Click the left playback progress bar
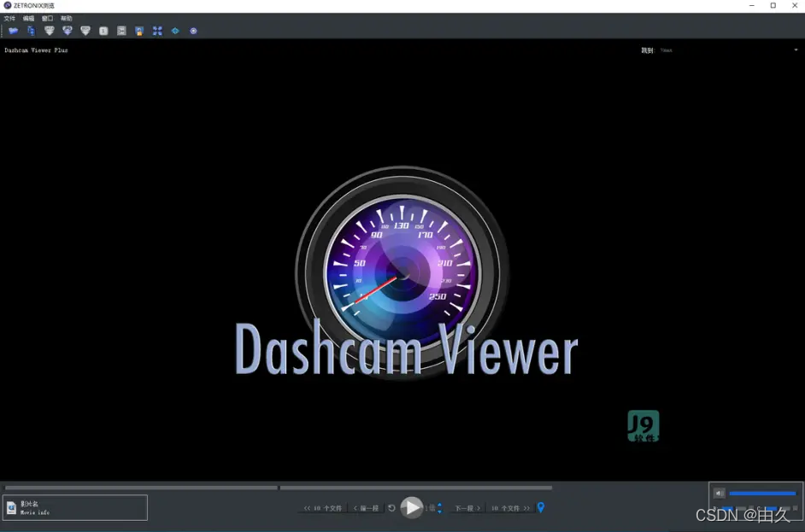Screen dimensions: 805x532 click(141, 488)
